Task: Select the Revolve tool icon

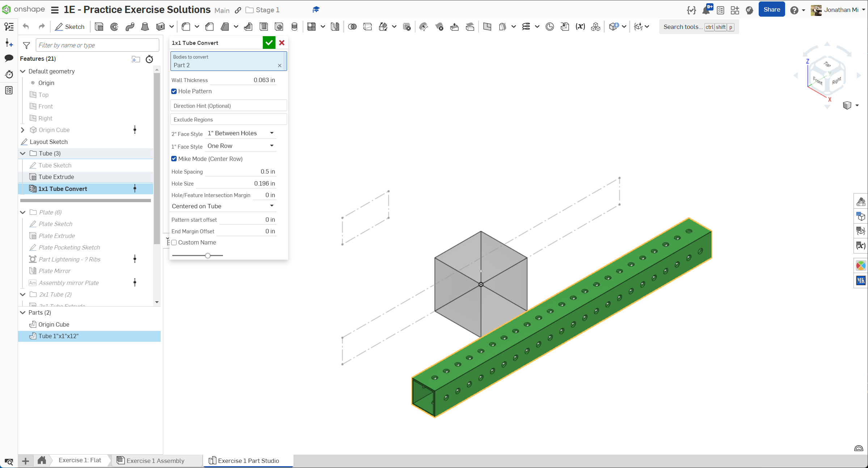Action: click(114, 27)
